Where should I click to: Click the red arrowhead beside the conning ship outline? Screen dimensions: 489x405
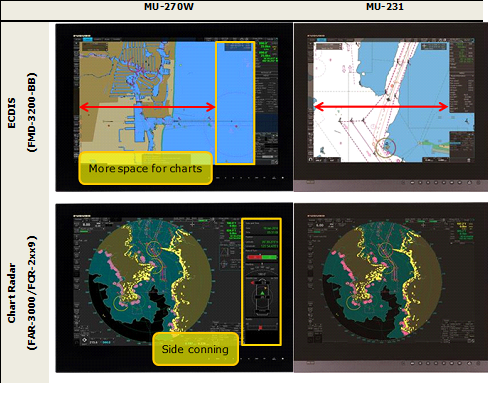[x=252, y=283]
